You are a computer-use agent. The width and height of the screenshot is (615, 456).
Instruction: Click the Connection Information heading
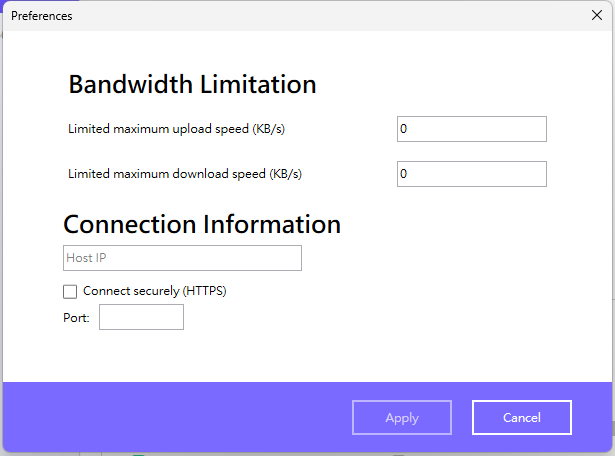(x=202, y=224)
